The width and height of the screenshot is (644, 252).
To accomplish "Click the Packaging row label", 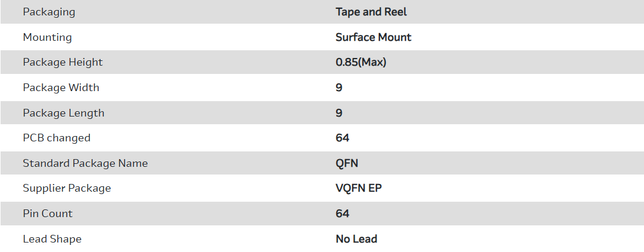I will click(49, 12).
